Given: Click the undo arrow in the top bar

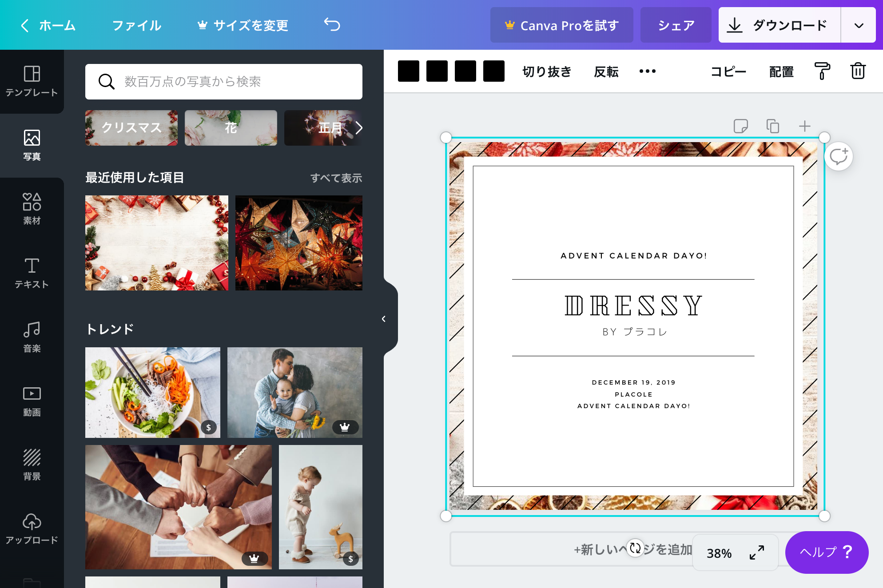Looking at the screenshot, I should click(331, 25).
